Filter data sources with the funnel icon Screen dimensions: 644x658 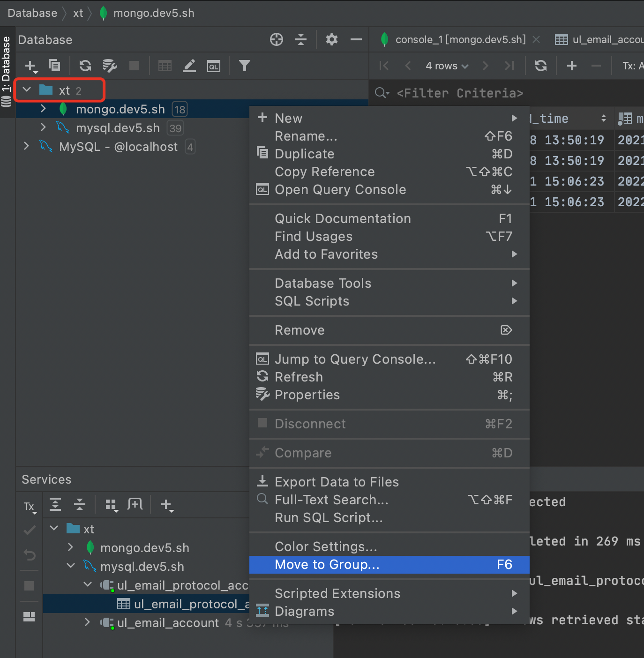244,66
